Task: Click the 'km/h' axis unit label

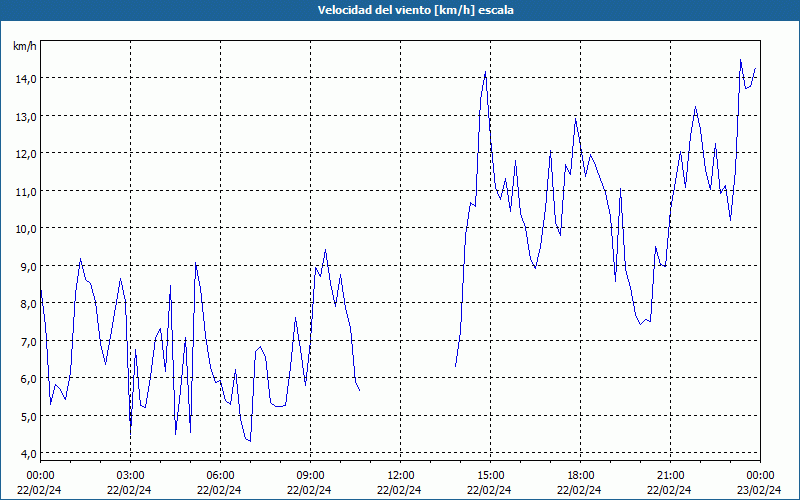Action: [x=25, y=47]
